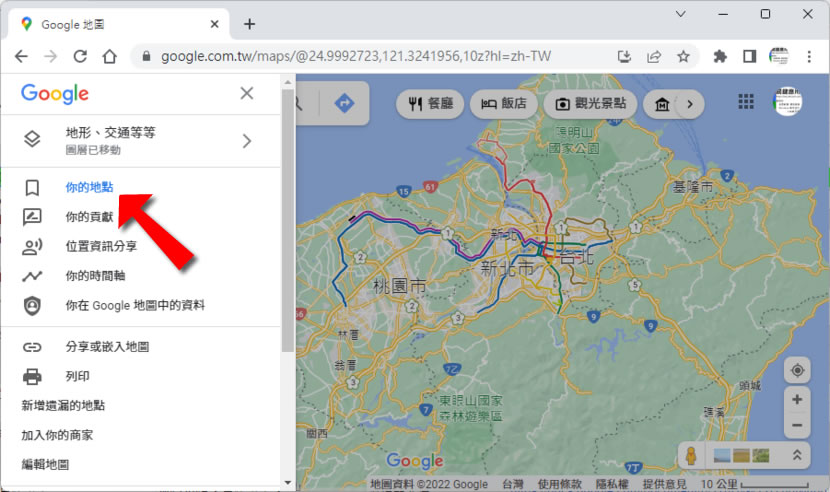Click the side menu scrollbar thumb
The image size is (830, 492).
287,220
